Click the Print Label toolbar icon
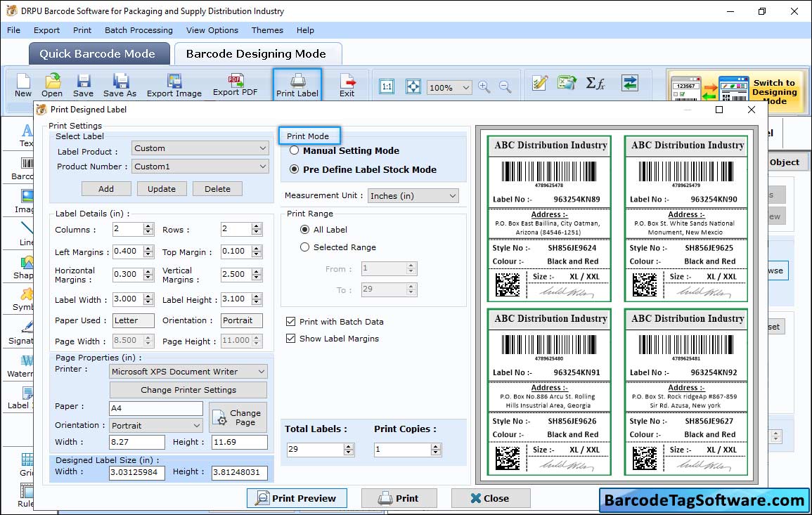Screen dimensions: 812x515 (x=297, y=82)
